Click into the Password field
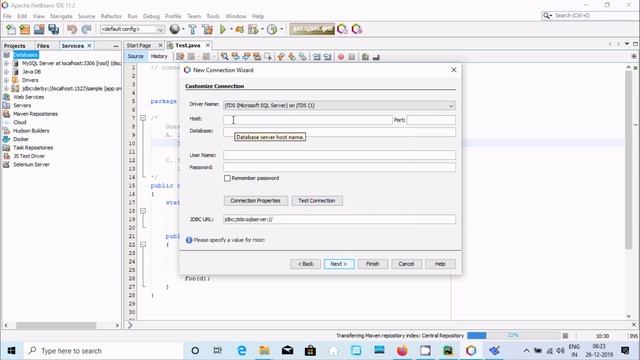Image resolution: width=640 pixels, height=360 pixels. pos(339,167)
